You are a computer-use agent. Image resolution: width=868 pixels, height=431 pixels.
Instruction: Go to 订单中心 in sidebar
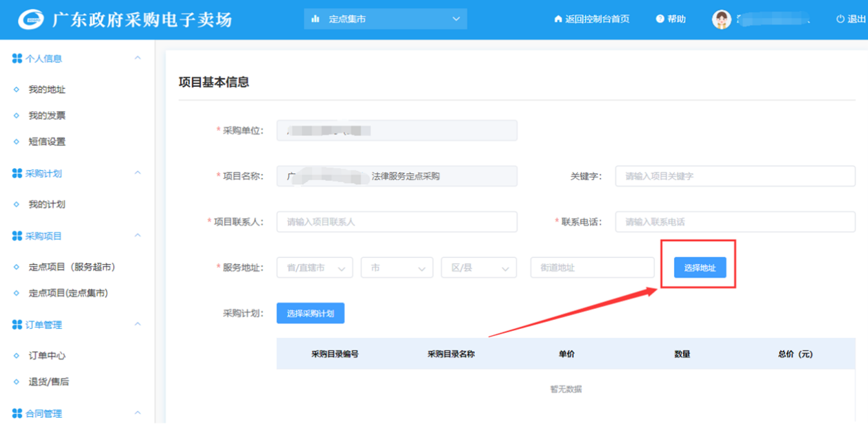point(47,356)
